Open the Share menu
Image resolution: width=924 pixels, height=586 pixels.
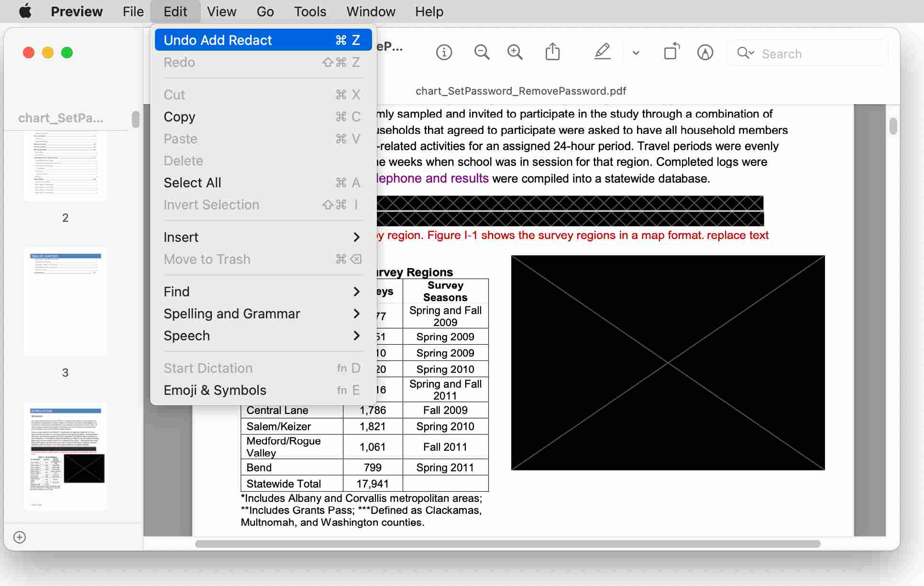[553, 52]
